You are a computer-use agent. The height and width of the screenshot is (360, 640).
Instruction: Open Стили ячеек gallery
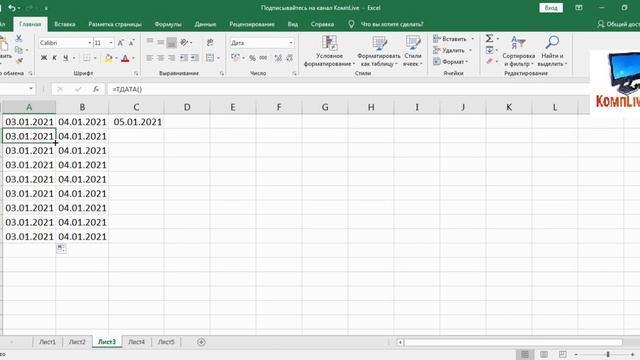(x=413, y=51)
